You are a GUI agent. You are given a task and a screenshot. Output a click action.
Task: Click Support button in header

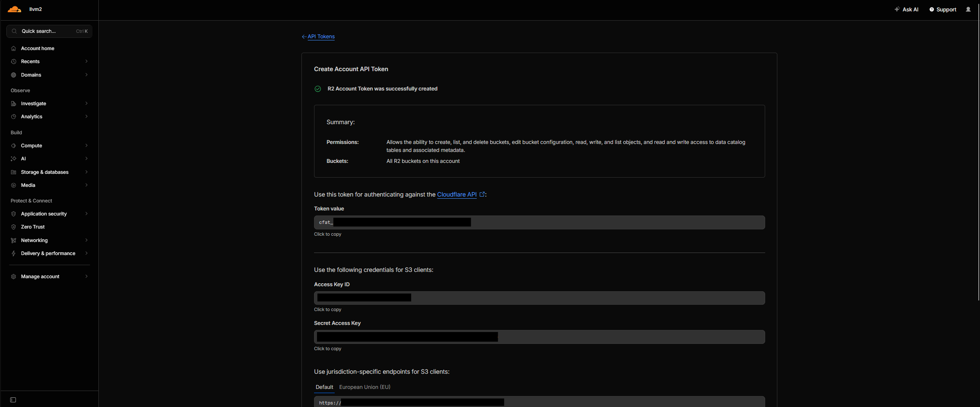pos(943,9)
